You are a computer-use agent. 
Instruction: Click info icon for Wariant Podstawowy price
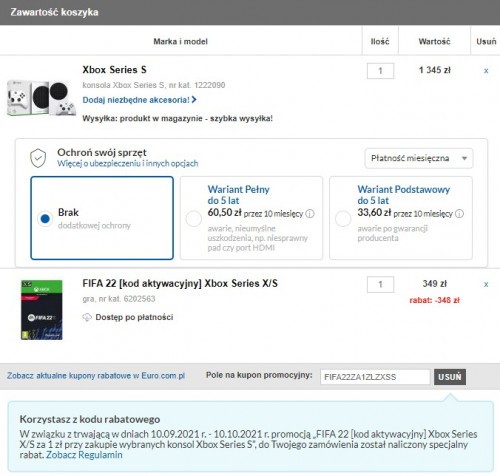(x=459, y=214)
